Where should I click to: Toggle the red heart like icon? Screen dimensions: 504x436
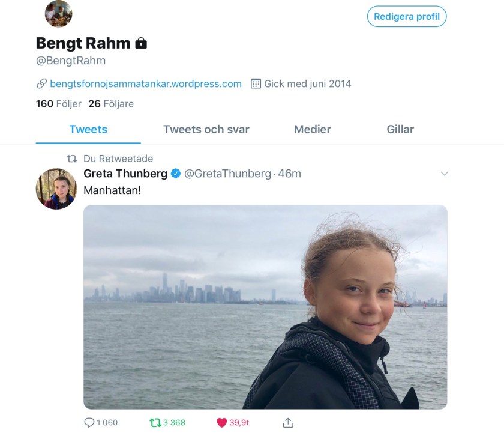click(x=221, y=422)
